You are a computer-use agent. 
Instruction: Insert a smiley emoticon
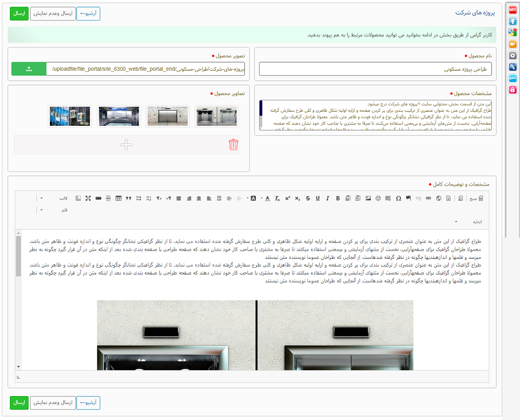(x=378, y=198)
